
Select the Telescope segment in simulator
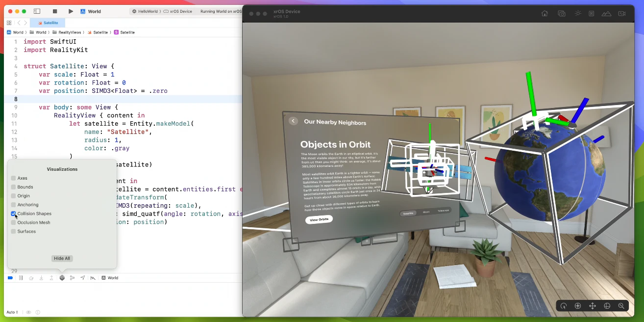coord(443,211)
